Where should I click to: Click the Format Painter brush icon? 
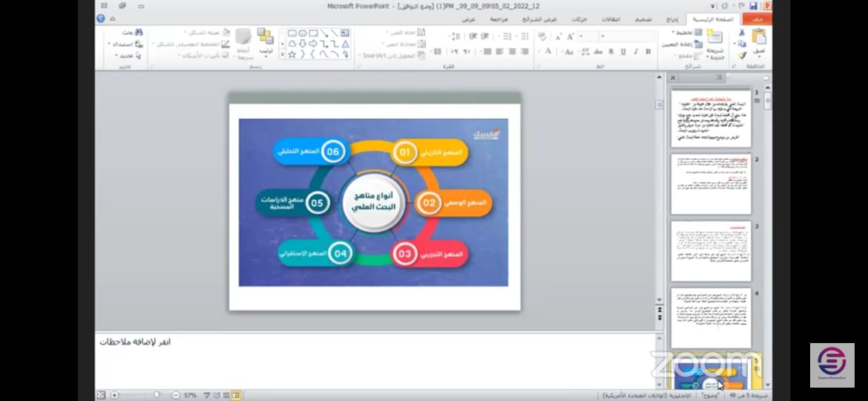742,56
